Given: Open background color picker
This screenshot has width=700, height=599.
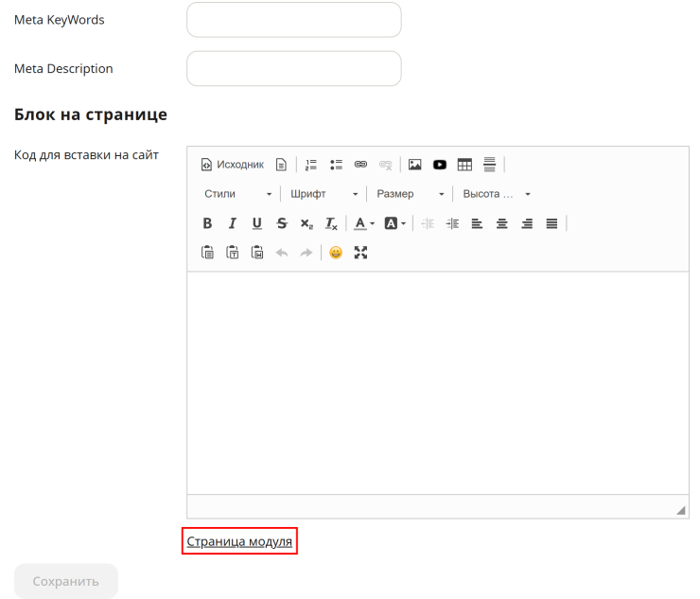Looking at the screenshot, I should [x=395, y=223].
